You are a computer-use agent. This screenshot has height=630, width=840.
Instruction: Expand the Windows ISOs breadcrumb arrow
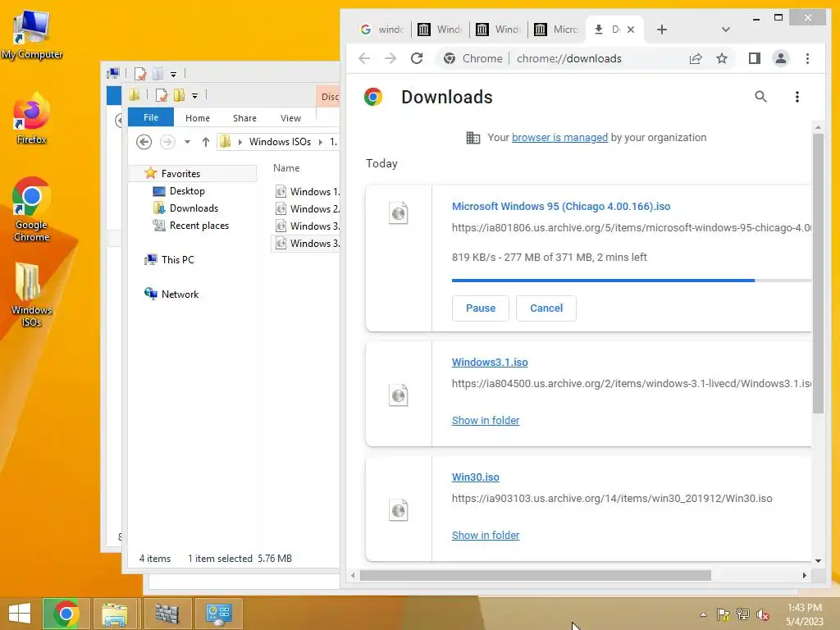(321, 142)
